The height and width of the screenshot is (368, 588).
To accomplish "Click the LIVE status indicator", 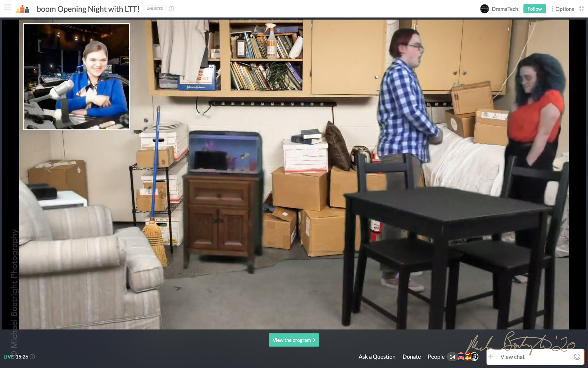I will (9, 357).
